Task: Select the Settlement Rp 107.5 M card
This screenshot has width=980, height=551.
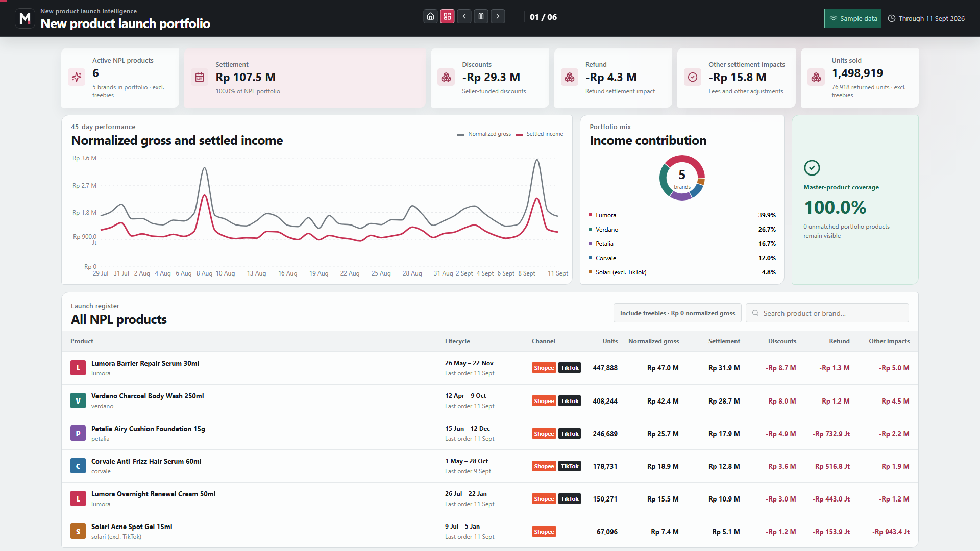Action: pyautogui.click(x=305, y=78)
